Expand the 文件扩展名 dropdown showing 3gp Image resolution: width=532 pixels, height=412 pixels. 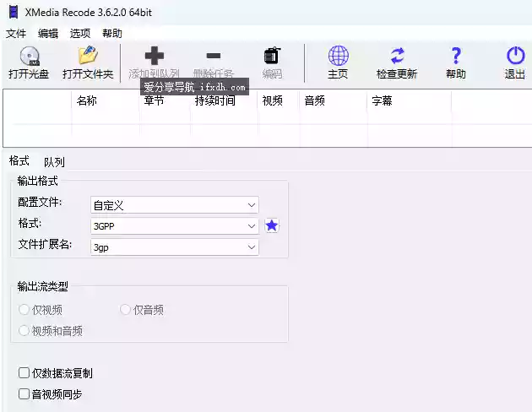175,247
